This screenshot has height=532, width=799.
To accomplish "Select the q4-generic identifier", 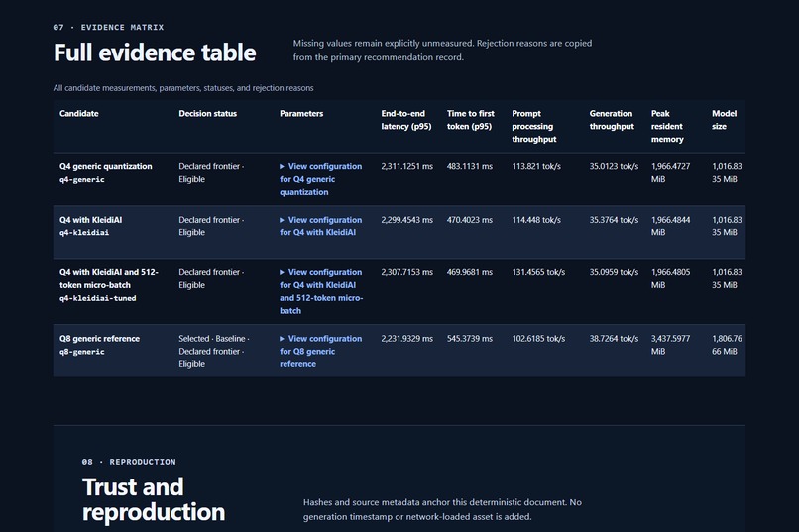I will [x=82, y=179].
